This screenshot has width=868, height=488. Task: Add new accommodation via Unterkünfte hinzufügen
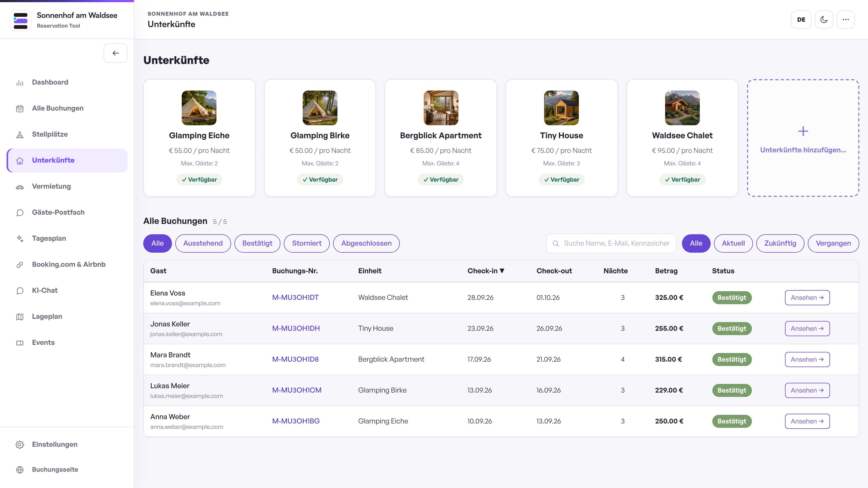pos(803,138)
